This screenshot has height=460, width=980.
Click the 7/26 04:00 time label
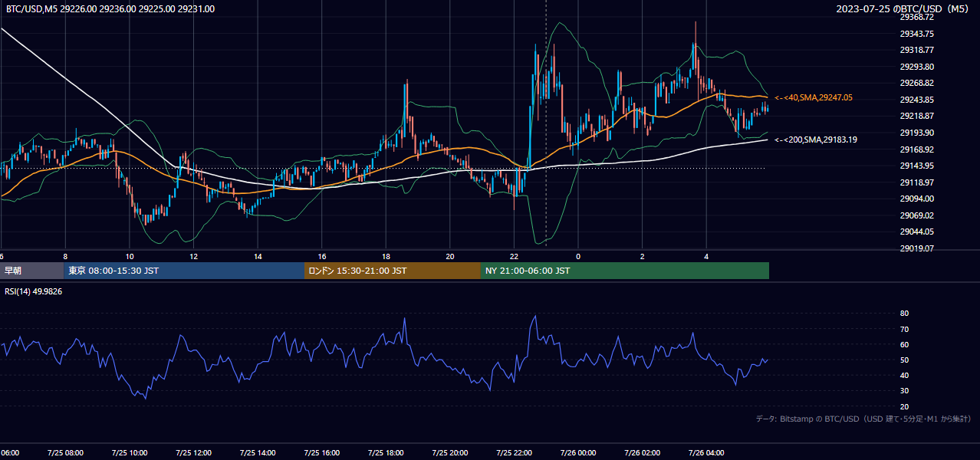[x=706, y=453]
